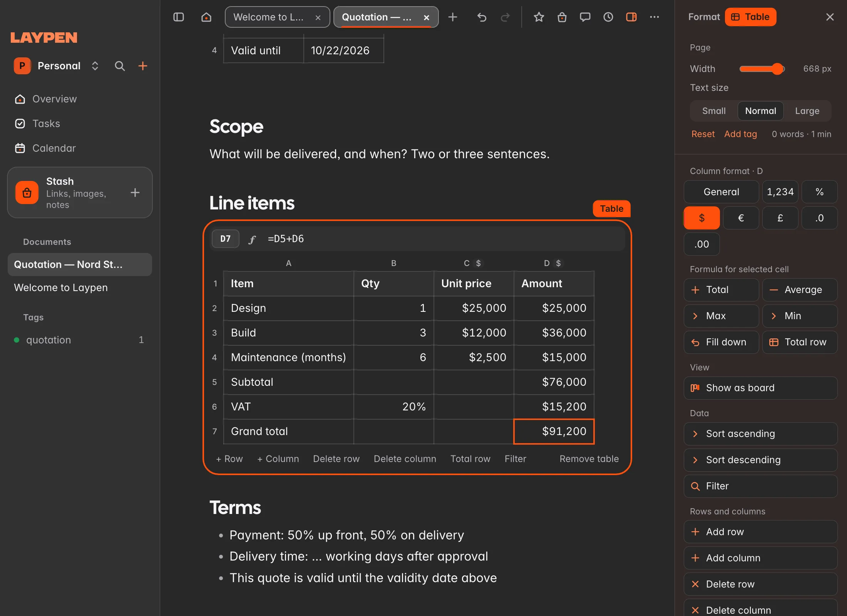The image size is (847, 616).
Task: Add an item to Stash
Action: (x=135, y=192)
